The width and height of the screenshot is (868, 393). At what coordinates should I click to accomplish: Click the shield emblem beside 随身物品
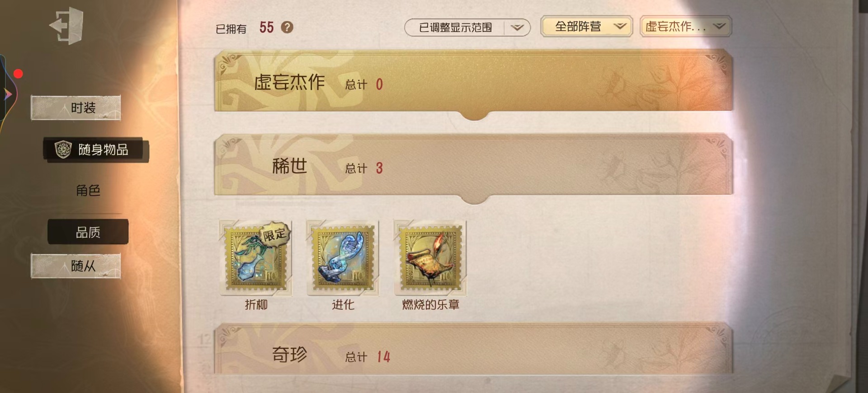tap(63, 150)
